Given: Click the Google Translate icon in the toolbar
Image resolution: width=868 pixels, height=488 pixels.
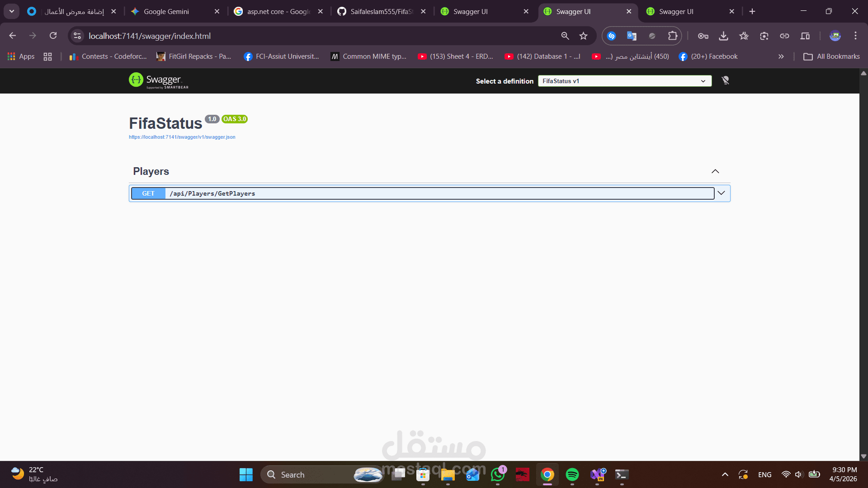Looking at the screenshot, I should point(632,36).
